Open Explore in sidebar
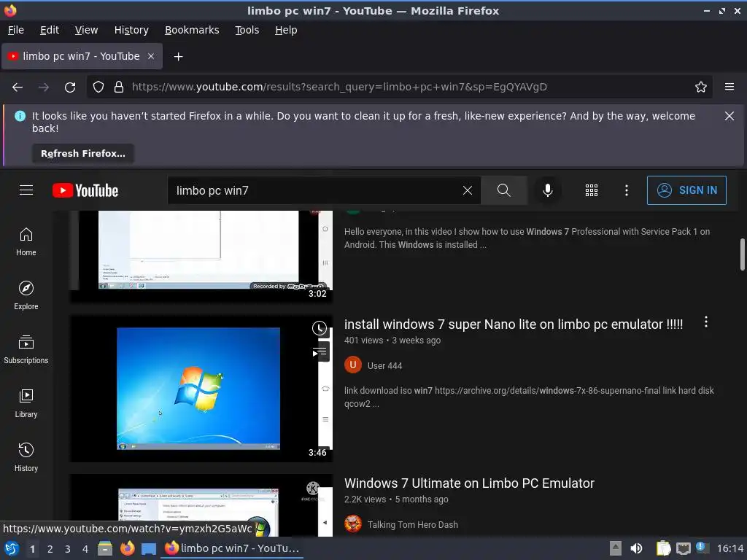 26,296
